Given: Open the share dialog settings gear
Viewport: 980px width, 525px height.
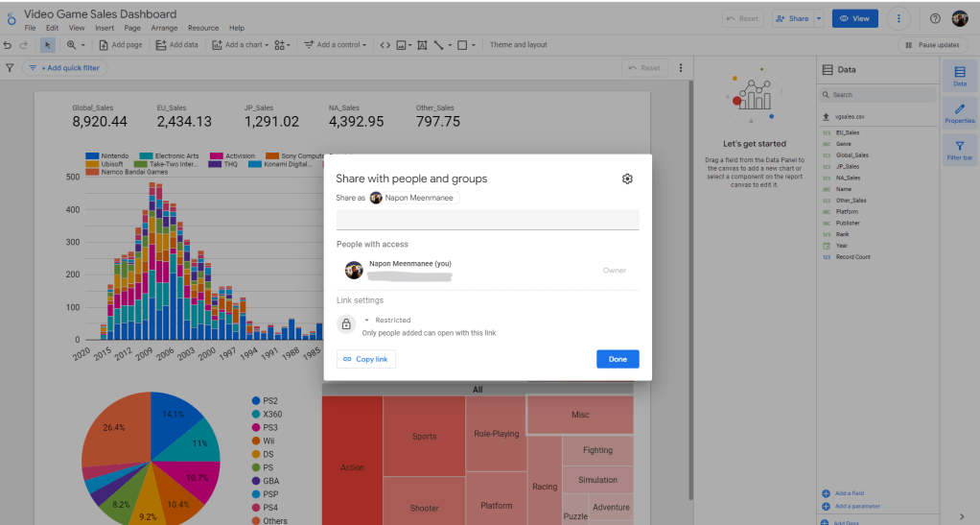Looking at the screenshot, I should 627,179.
